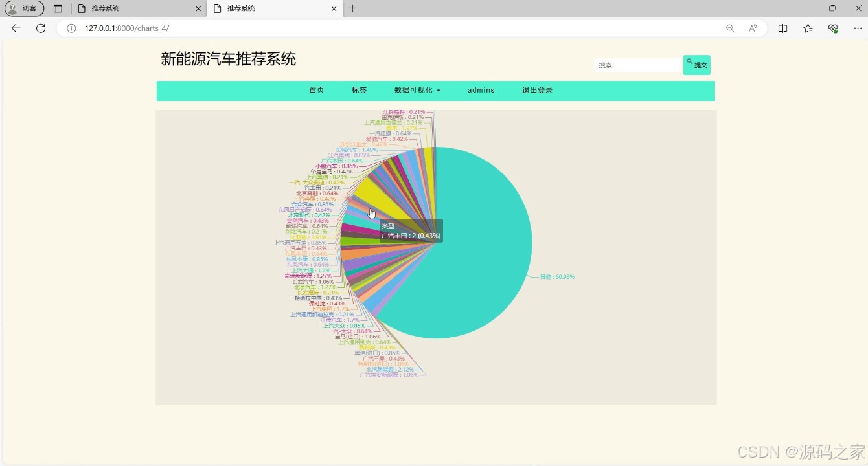Open the Settings and more (...) browser menu
868x466 pixels.
click(858, 28)
